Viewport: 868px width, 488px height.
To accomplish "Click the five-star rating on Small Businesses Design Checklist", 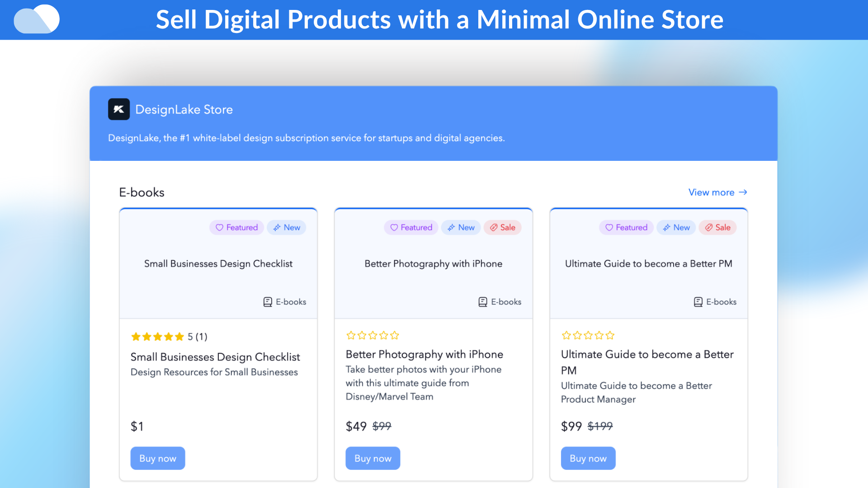I will pos(157,337).
